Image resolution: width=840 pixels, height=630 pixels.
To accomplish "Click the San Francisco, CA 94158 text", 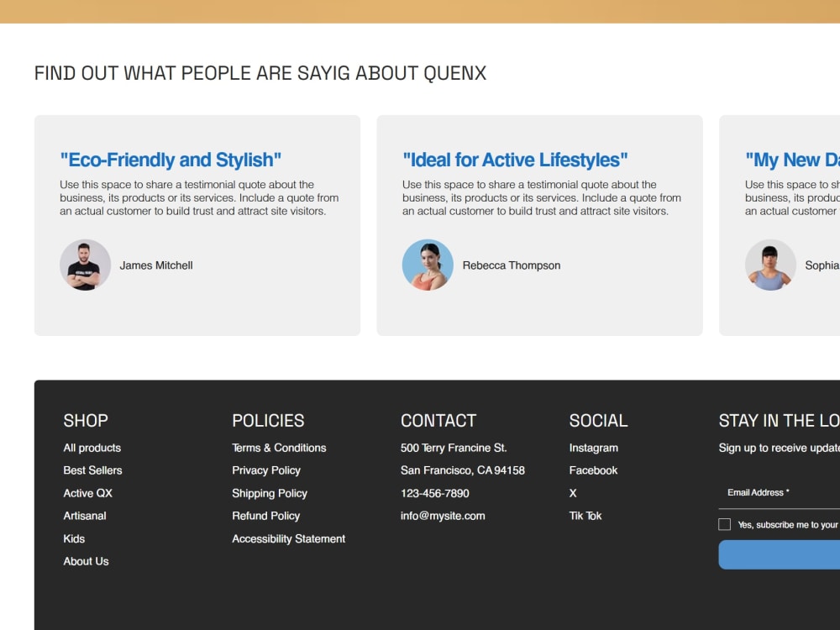I will (463, 470).
